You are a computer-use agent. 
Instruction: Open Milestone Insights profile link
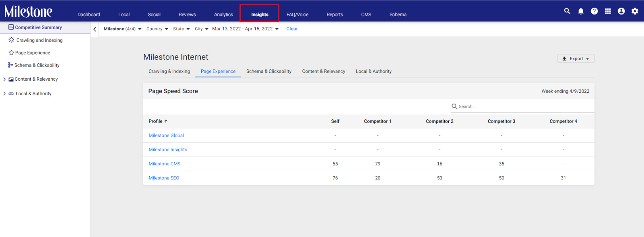[x=168, y=150]
